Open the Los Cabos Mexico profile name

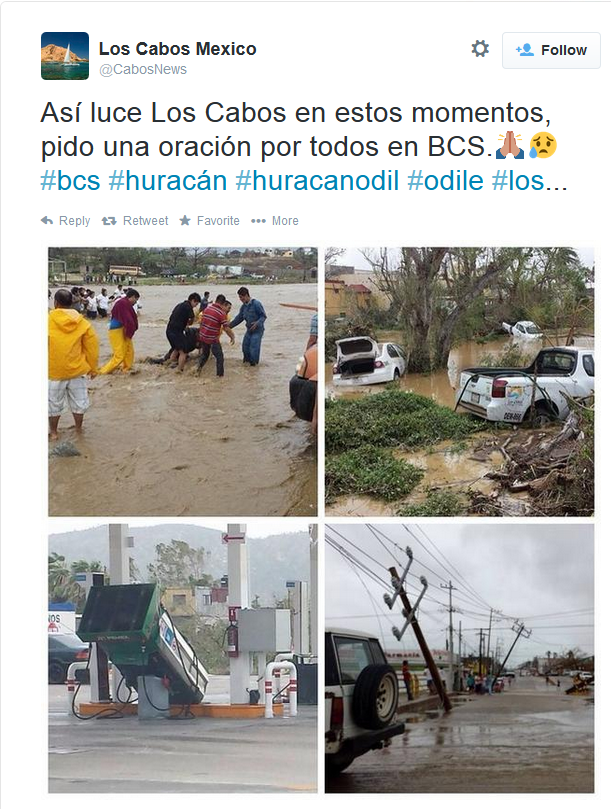pyautogui.click(x=178, y=48)
